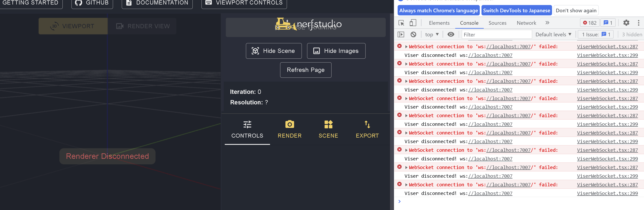Switch to the Network tab

[x=526, y=23]
